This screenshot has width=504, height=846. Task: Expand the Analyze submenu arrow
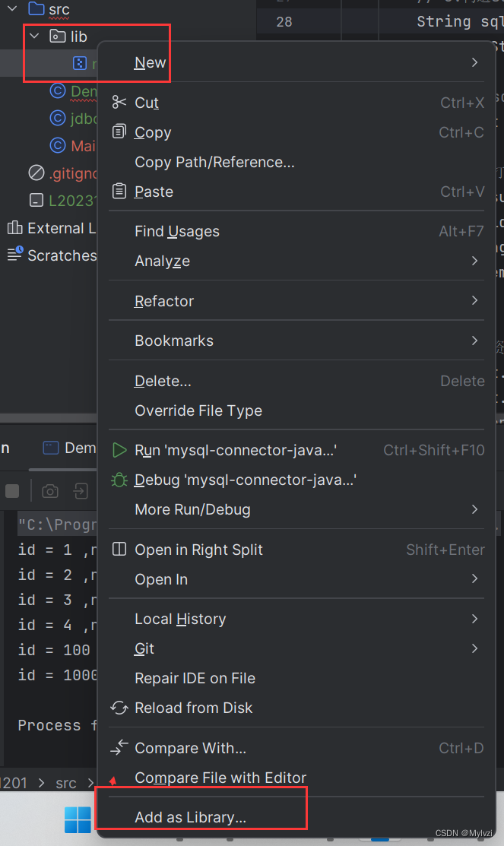(x=474, y=261)
